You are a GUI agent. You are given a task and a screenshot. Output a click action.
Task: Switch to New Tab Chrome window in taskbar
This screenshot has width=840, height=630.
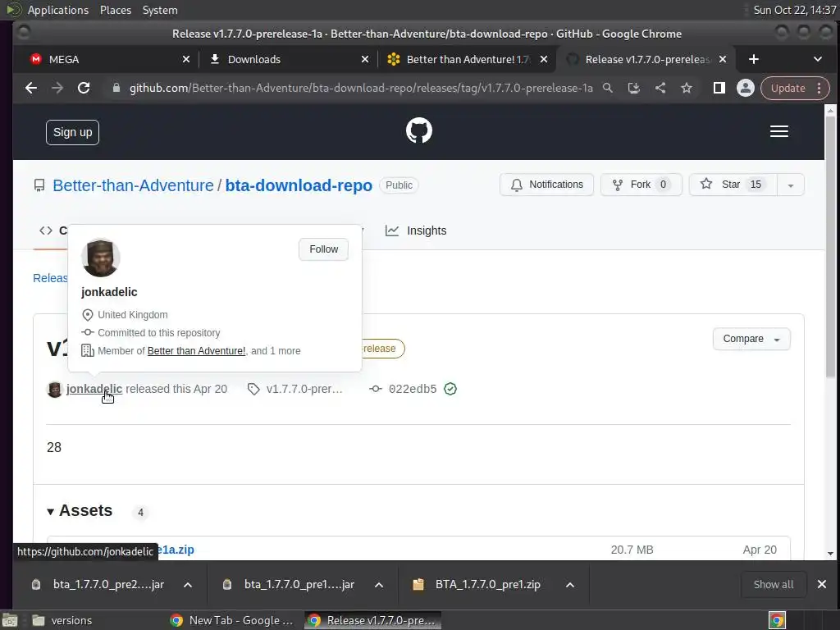(232, 620)
